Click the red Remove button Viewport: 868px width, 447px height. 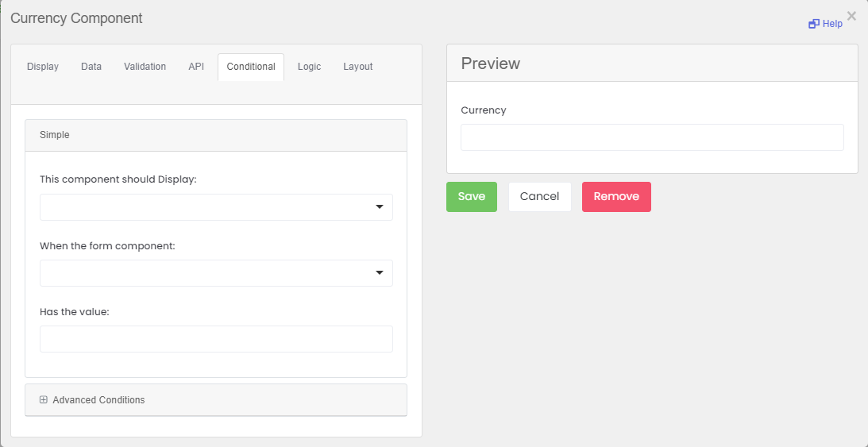(616, 196)
